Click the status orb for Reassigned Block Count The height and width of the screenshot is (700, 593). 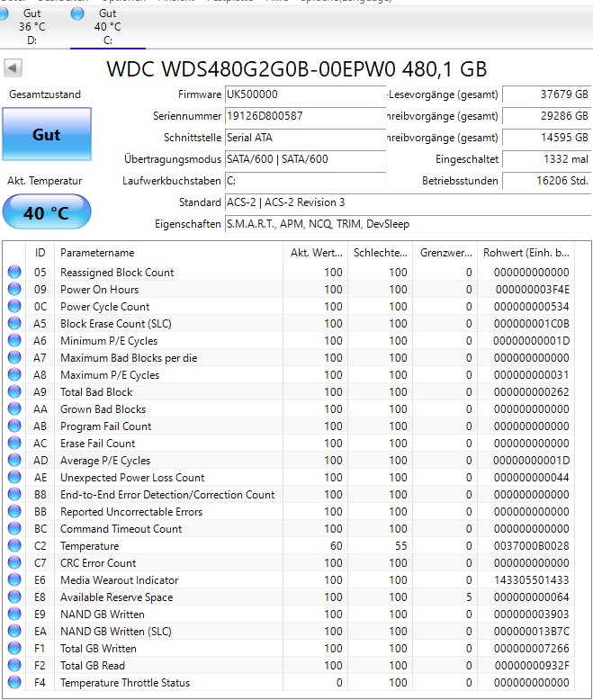pyautogui.click(x=14, y=272)
